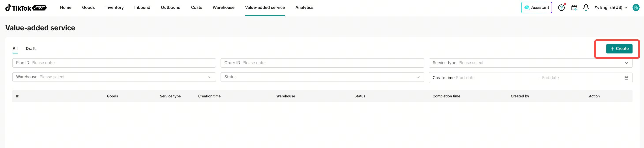Screen dimensions: 644x148
Task: Click the ID column header
Action: [17, 96]
